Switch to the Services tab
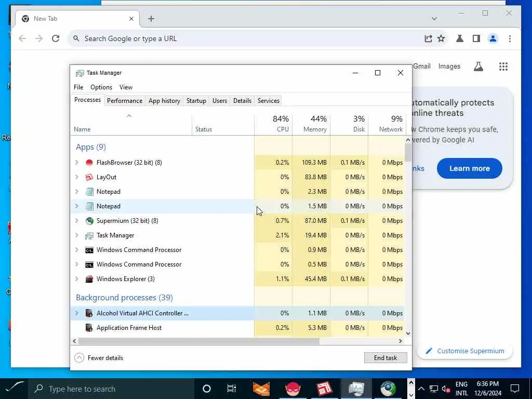Image resolution: width=532 pixels, height=399 pixels. (x=269, y=101)
